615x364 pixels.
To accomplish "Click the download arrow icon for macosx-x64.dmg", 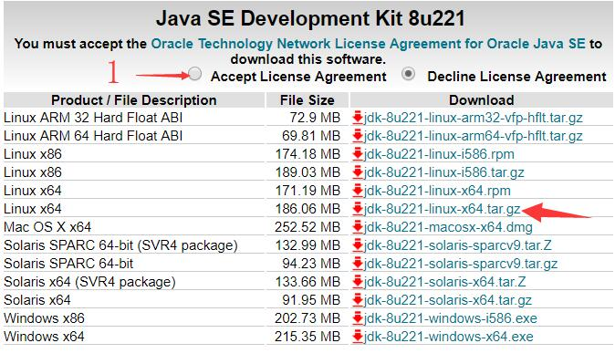I will pos(358,227).
